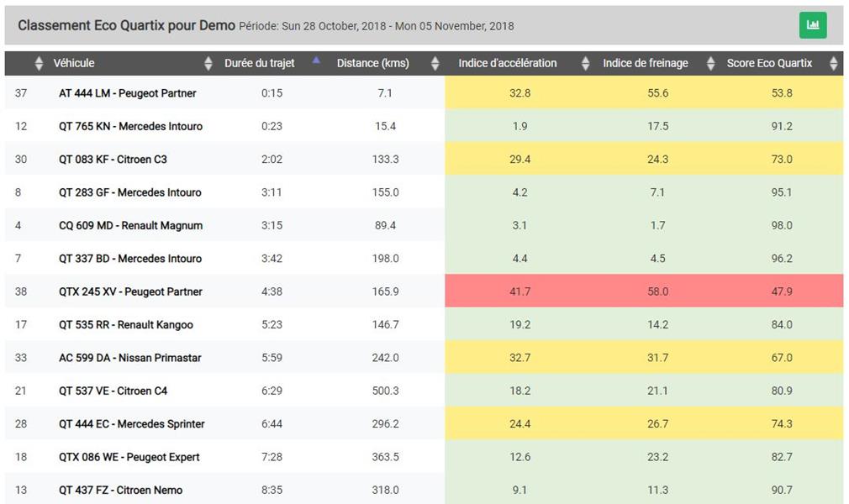Screen dimensions: 849x504
Task: Click distance 15.4 for QT 765 KN
Action: point(385,126)
